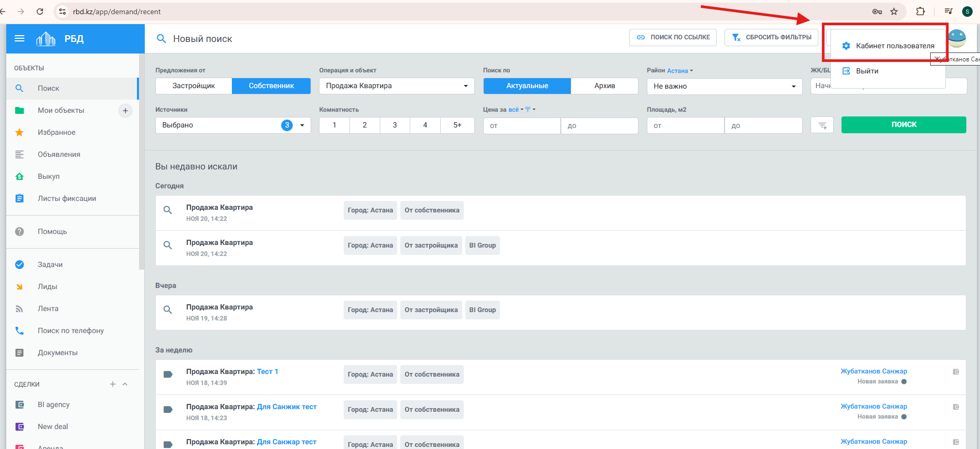
Task: Expand the Продажа Квартира operation dropdown
Action: tap(396, 86)
